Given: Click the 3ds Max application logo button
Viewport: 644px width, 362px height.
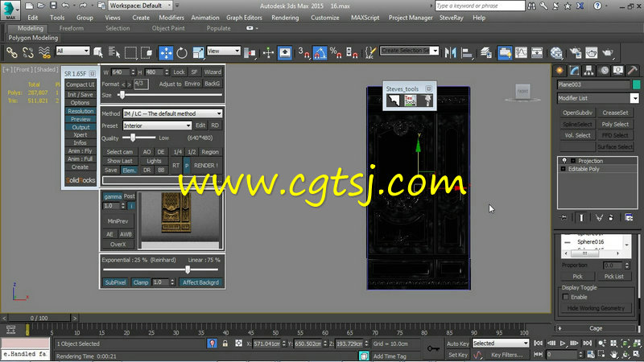Looking at the screenshot, I should [x=10, y=10].
